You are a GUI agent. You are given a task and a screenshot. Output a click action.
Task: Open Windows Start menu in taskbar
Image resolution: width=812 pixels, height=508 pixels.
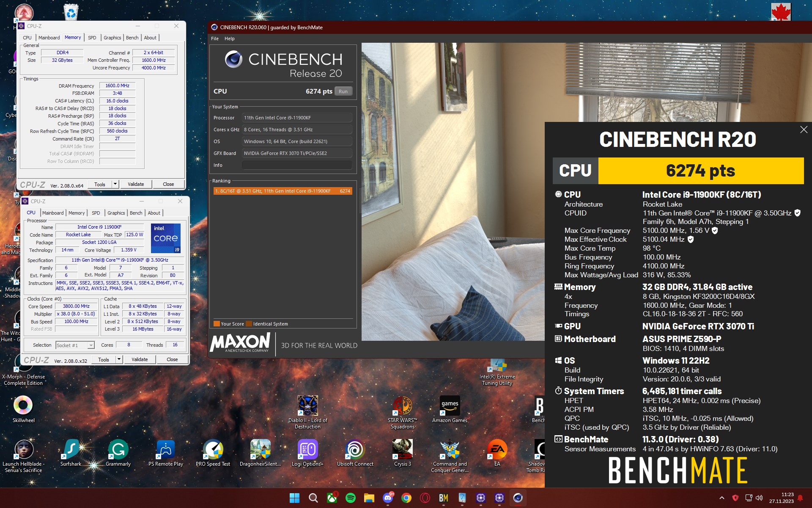pyautogui.click(x=294, y=498)
